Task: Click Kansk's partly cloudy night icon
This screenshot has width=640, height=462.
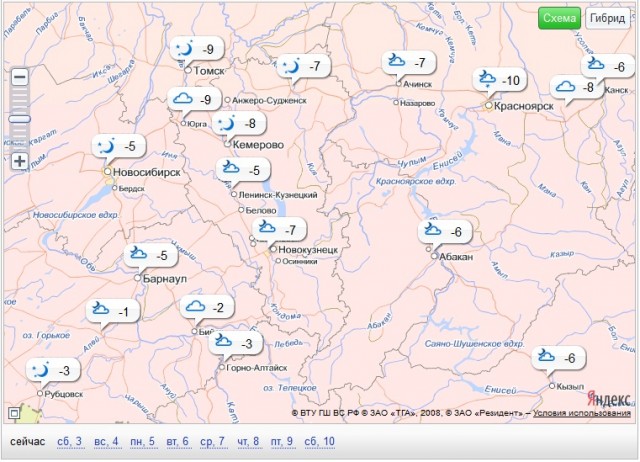Action: coord(596,64)
